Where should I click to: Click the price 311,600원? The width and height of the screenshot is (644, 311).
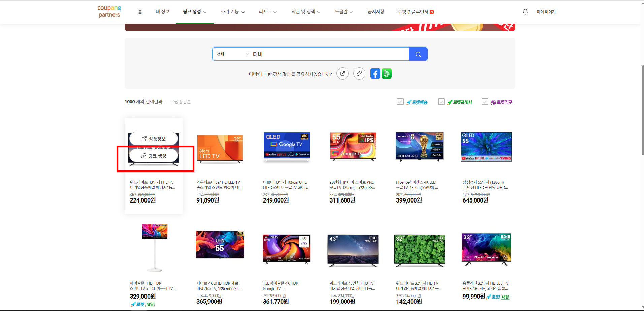[x=342, y=200]
